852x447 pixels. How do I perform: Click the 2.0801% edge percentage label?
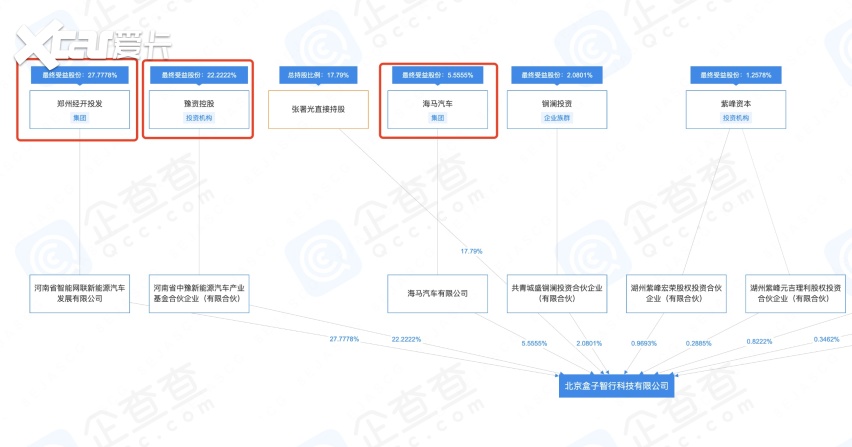(589, 343)
